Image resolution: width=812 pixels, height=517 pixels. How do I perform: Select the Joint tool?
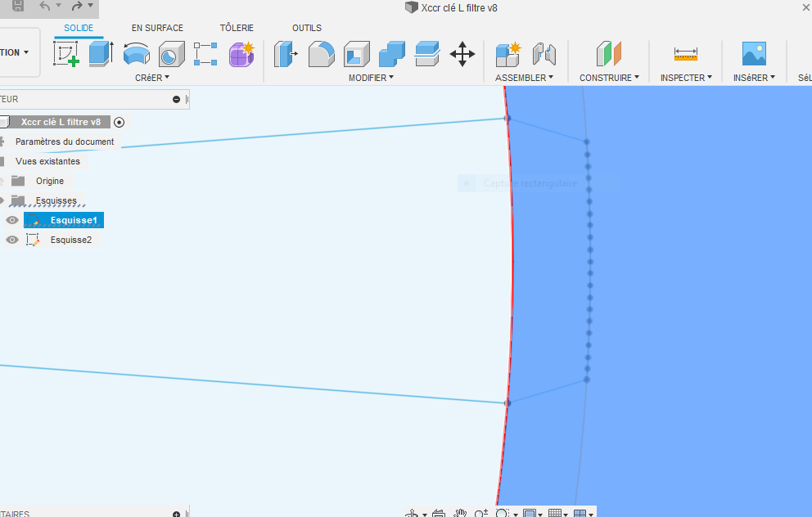tap(544, 54)
